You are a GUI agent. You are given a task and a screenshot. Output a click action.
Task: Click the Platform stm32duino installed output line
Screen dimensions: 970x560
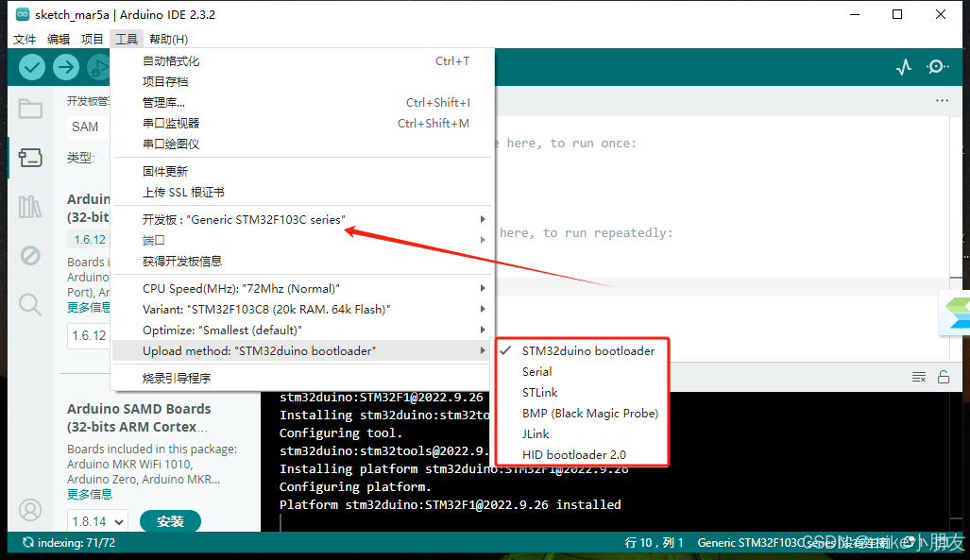point(450,505)
